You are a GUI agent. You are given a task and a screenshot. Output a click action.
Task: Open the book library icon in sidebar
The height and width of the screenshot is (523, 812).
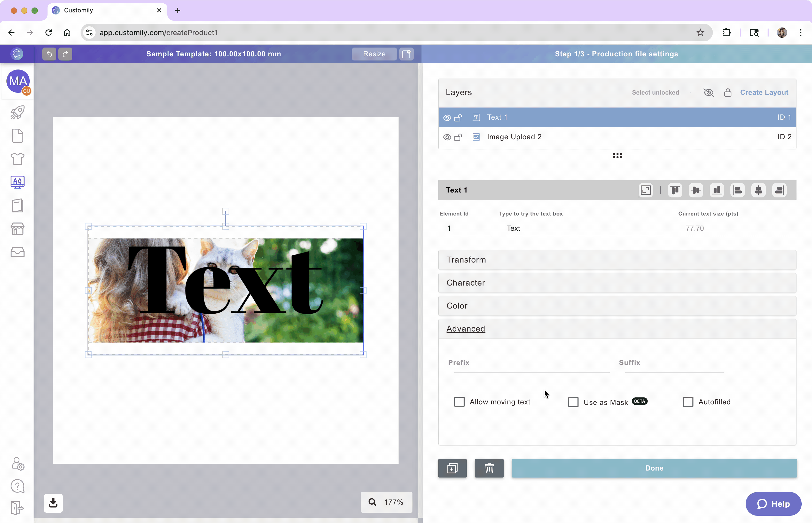coord(17,205)
